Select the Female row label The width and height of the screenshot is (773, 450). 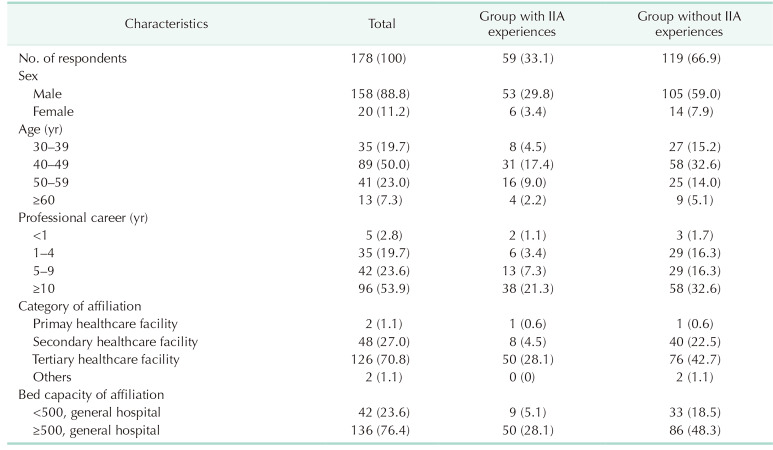point(52,111)
